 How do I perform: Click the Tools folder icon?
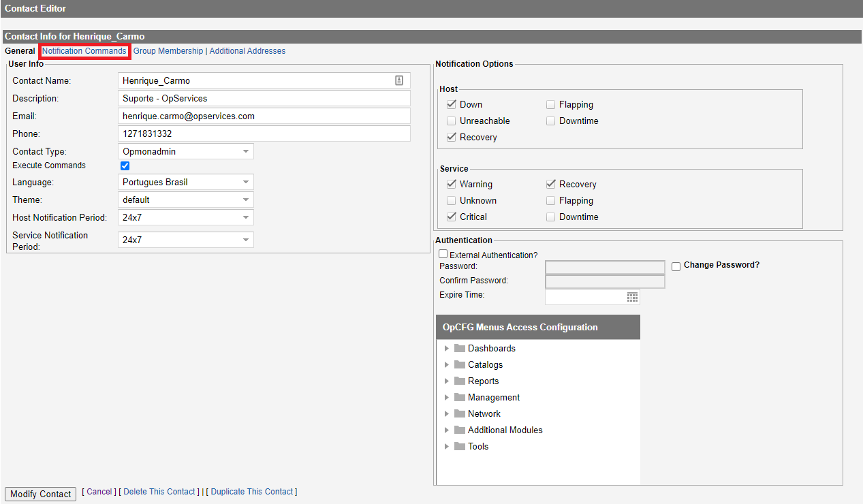pyautogui.click(x=460, y=447)
